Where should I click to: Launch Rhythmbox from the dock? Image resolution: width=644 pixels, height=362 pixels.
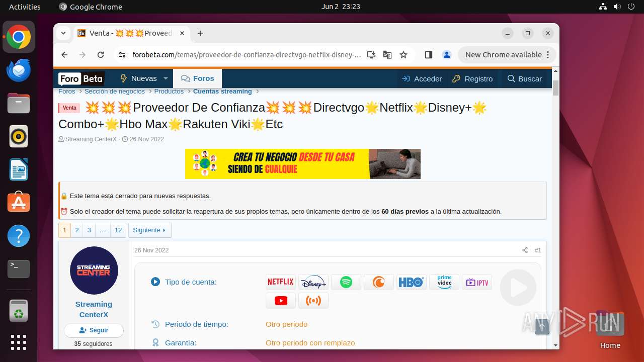tap(19, 137)
